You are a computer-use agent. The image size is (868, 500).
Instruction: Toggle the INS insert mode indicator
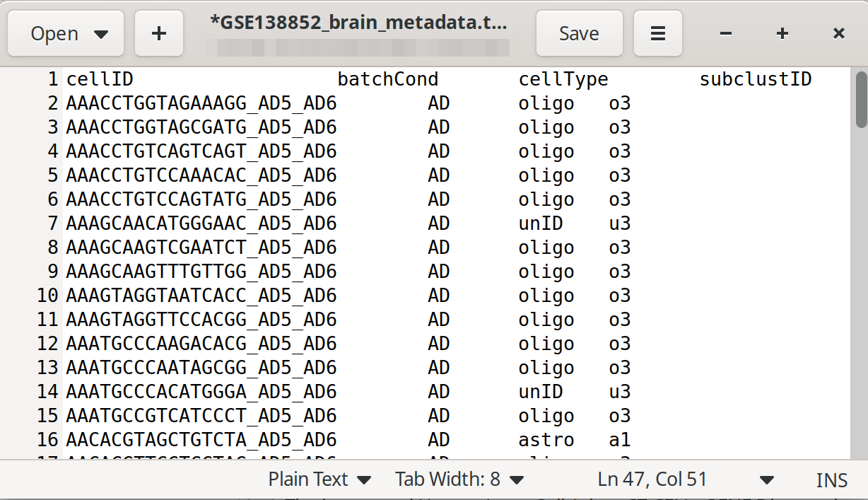(x=831, y=480)
